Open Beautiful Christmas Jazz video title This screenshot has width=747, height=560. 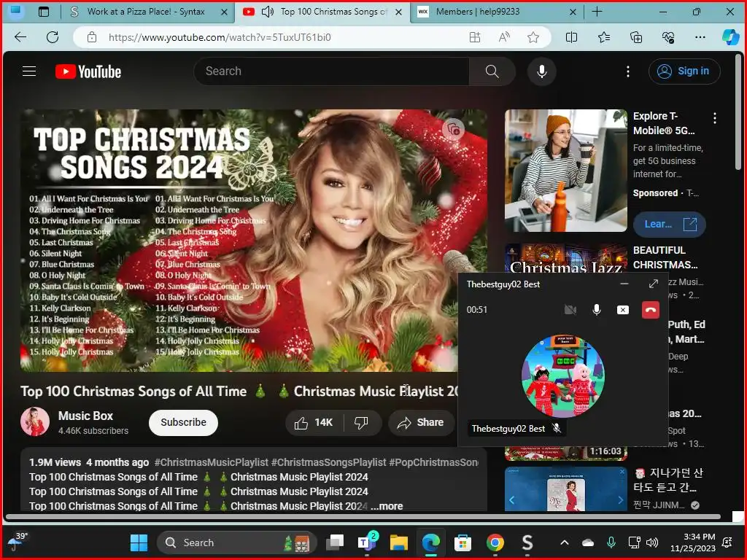(665, 257)
